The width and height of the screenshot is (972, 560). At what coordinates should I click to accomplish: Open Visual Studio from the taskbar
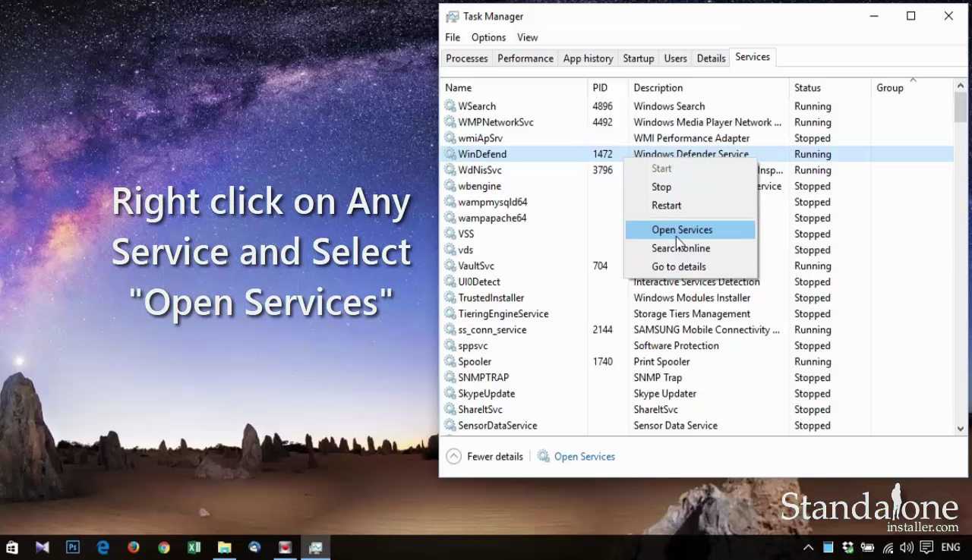pyautogui.click(x=43, y=547)
